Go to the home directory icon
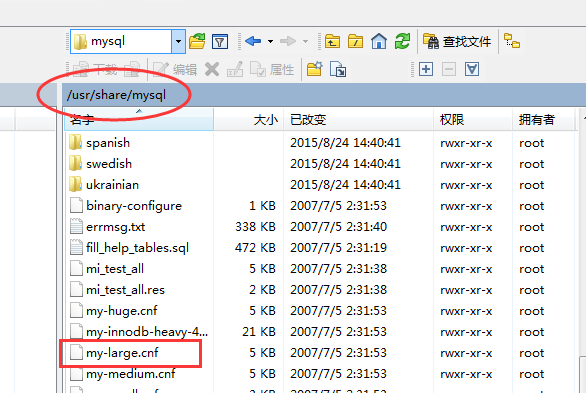This screenshot has width=586, height=393. pyautogui.click(x=379, y=41)
